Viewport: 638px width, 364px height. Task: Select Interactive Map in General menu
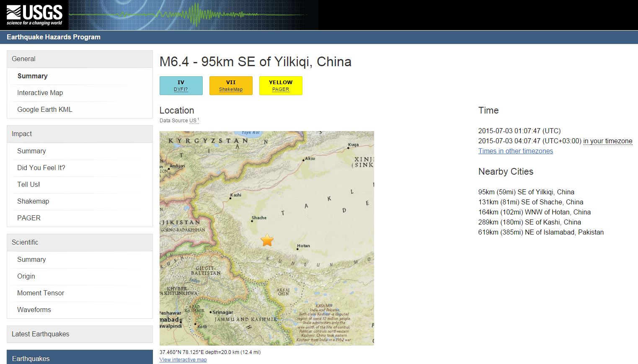point(40,93)
